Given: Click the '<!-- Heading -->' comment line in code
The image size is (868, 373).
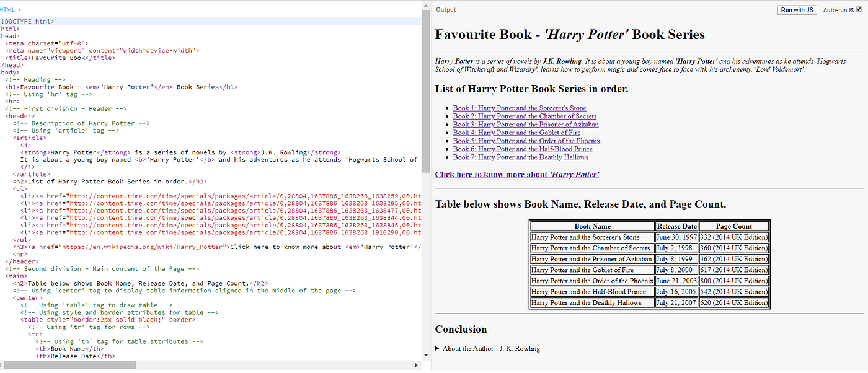Looking at the screenshot, I should pos(35,79).
